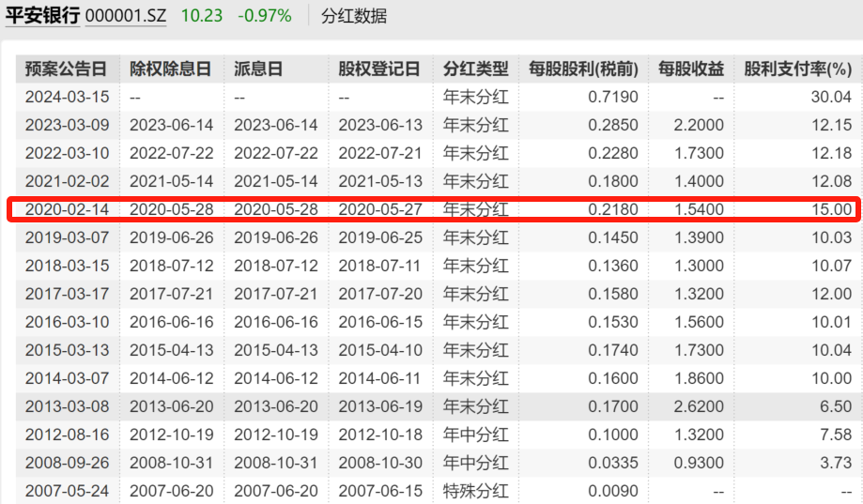Click the 000001.SZ stock code link
Screen dimensions: 863x504
point(126,15)
